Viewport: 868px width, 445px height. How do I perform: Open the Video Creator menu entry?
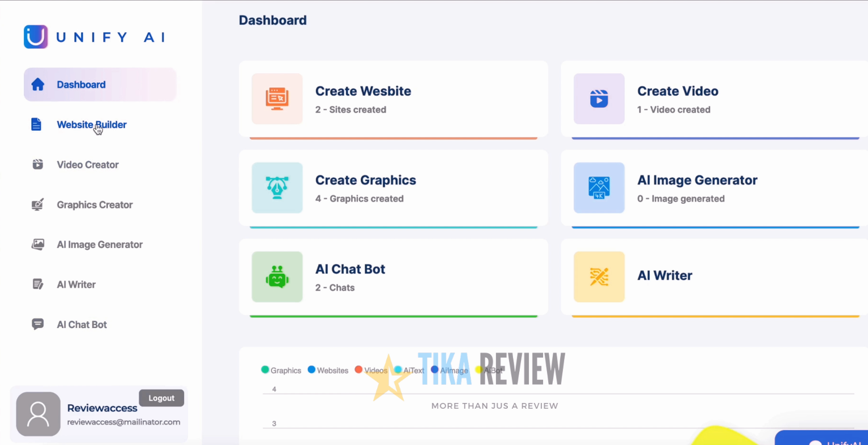point(87,165)
